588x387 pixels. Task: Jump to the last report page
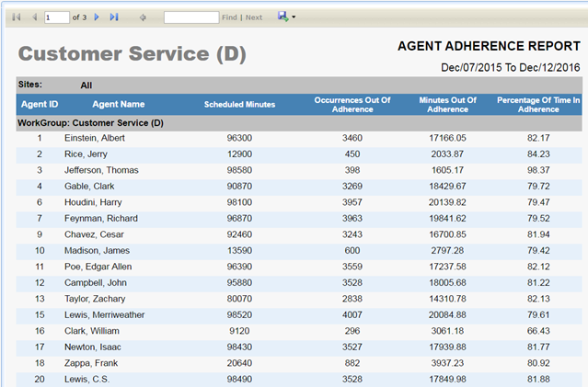tap(114, 17)
